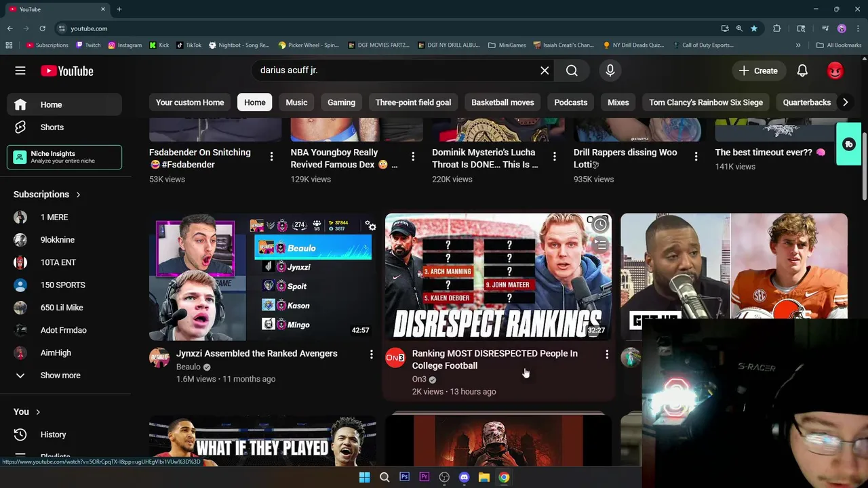Viewport: 868px width, 488px height.
Task: Open a new Chrome tab
Action: 119,9
